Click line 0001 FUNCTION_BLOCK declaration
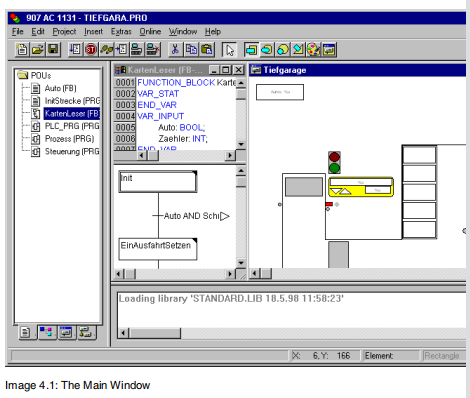The image size is (470, 398). click(x=186, y=82)
